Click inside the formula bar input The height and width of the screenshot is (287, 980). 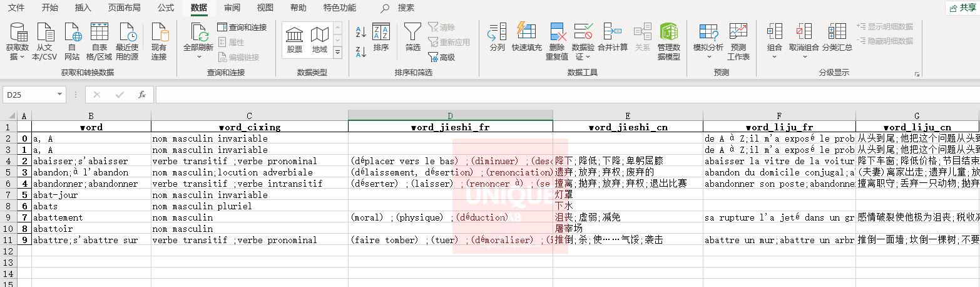tap(563, 95)
